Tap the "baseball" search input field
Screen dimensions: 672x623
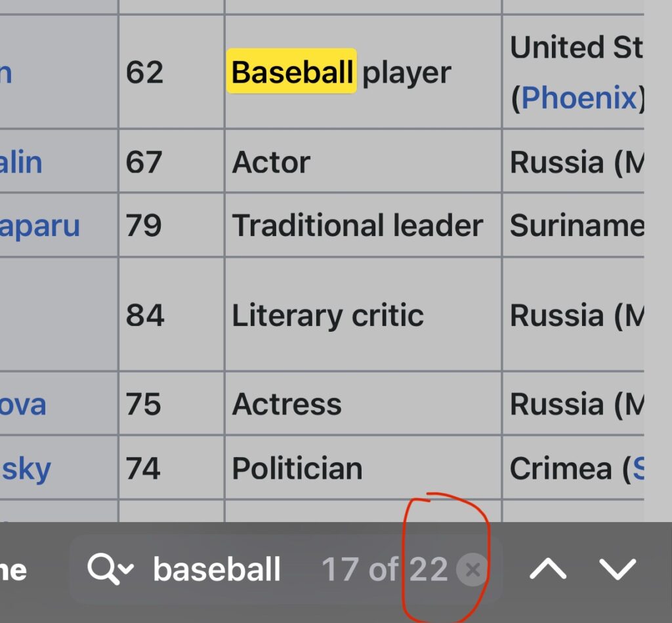tap(217, 570)
